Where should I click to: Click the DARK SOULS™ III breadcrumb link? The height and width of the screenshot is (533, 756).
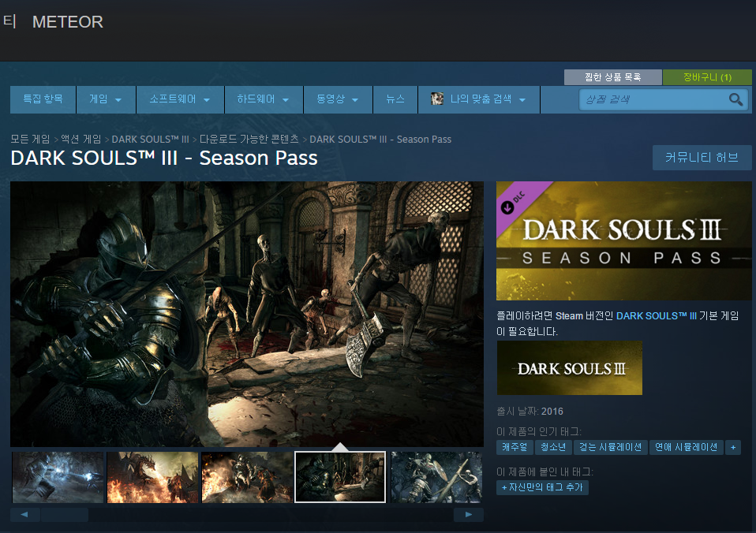150,140
